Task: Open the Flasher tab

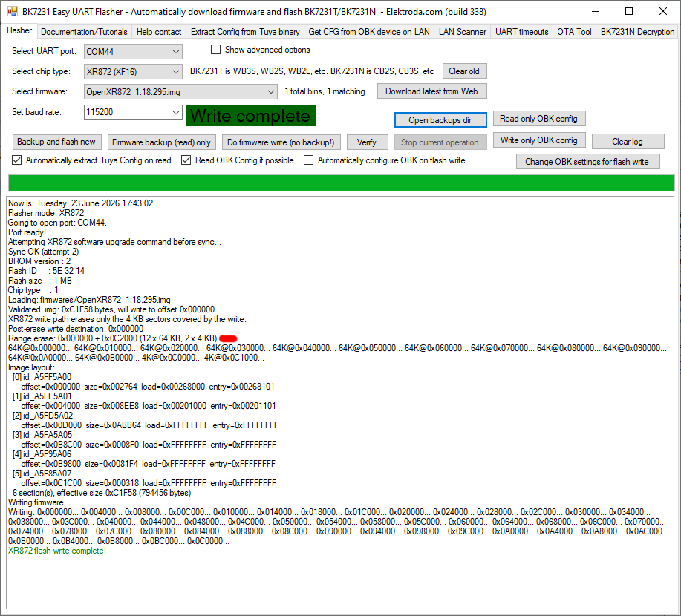Action: coord(19,31)
